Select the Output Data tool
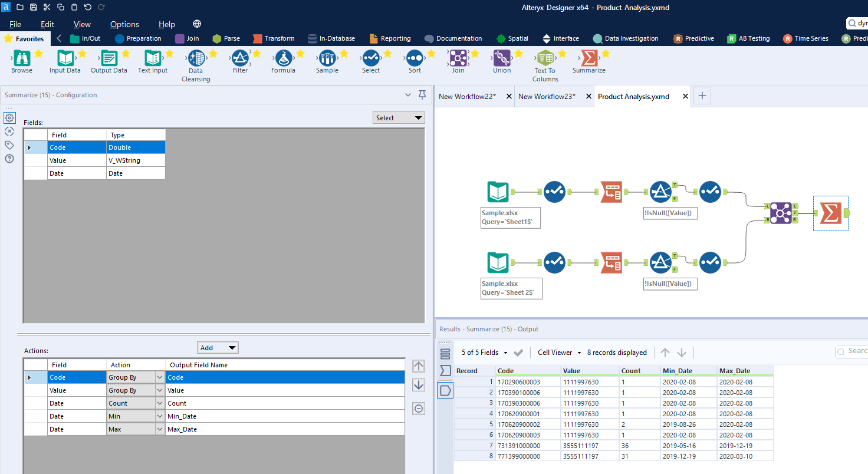 (108, 59)
